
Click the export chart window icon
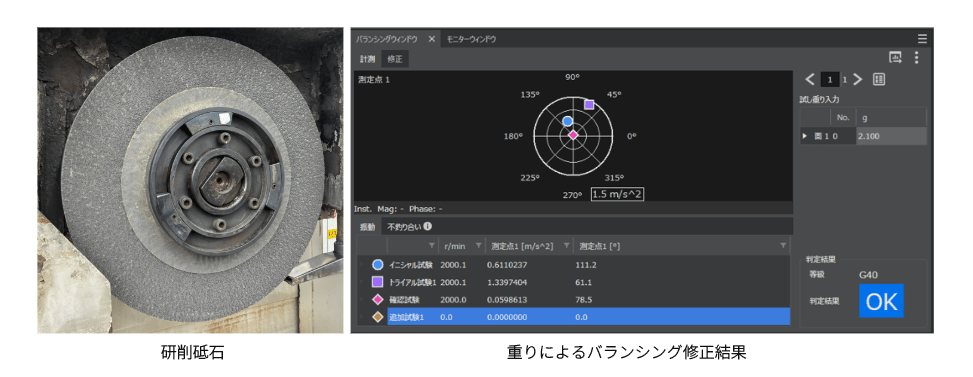pyautogui.click(x=895, y=58)
